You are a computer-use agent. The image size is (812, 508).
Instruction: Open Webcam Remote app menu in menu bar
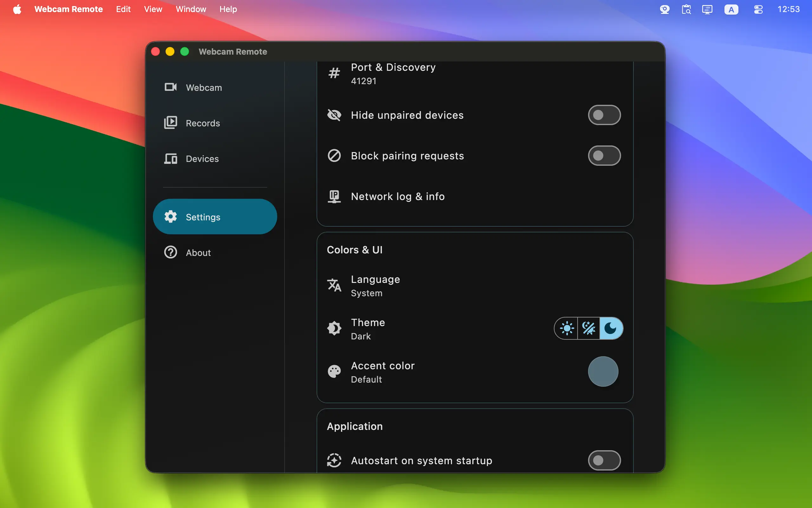[69, 9]
